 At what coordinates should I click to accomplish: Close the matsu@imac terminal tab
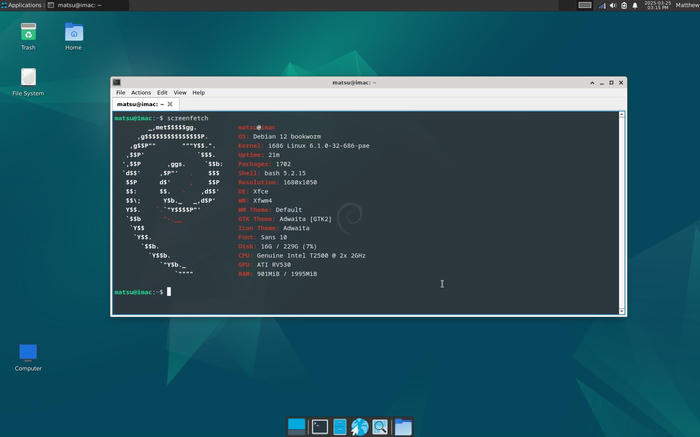pyautogui.click(x=170, y=104)
